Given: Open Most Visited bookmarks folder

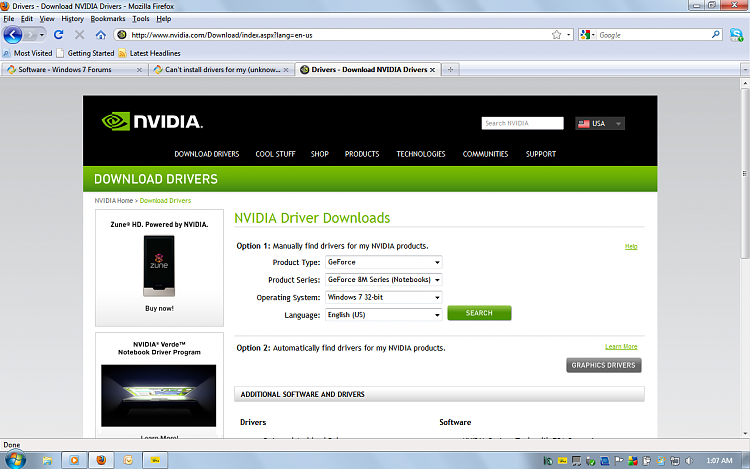Looking at the screenshot, I should [x=27, y=53].
